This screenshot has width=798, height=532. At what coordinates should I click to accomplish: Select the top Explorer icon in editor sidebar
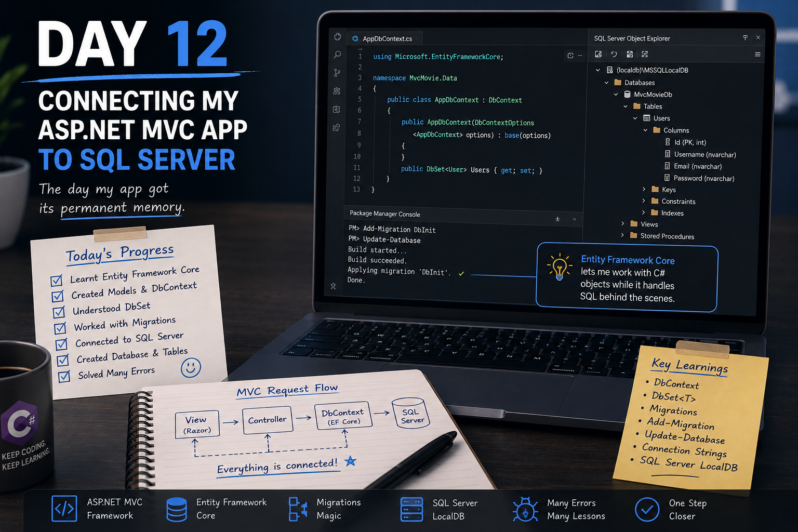pyautogui.click(x=337, y=36)
